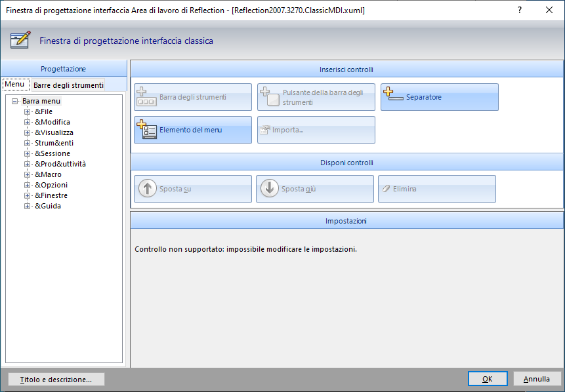The image size is (565, 392).
Task: Click the Progettazione panel header
Action: click(x=64, y=68)
